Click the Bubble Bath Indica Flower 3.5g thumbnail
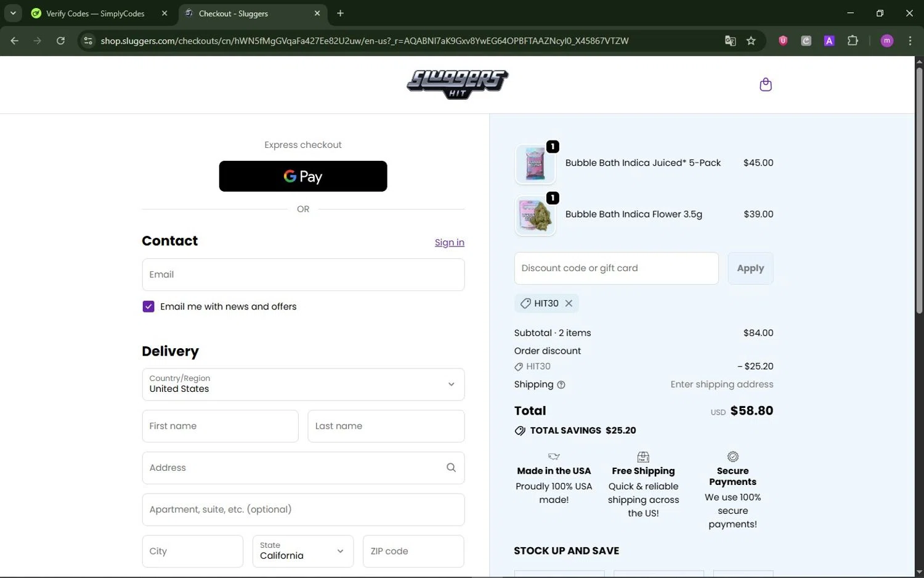924x578 pixels. point(535,215)
